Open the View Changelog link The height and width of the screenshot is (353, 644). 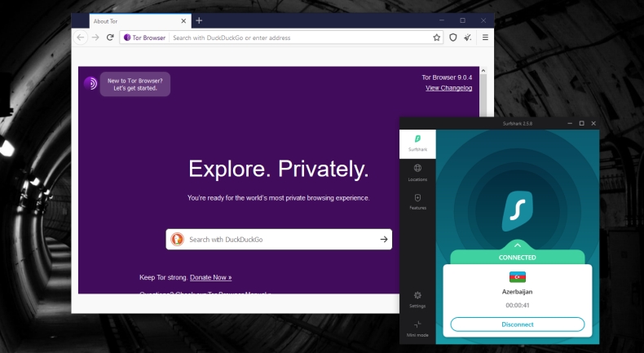448,88
